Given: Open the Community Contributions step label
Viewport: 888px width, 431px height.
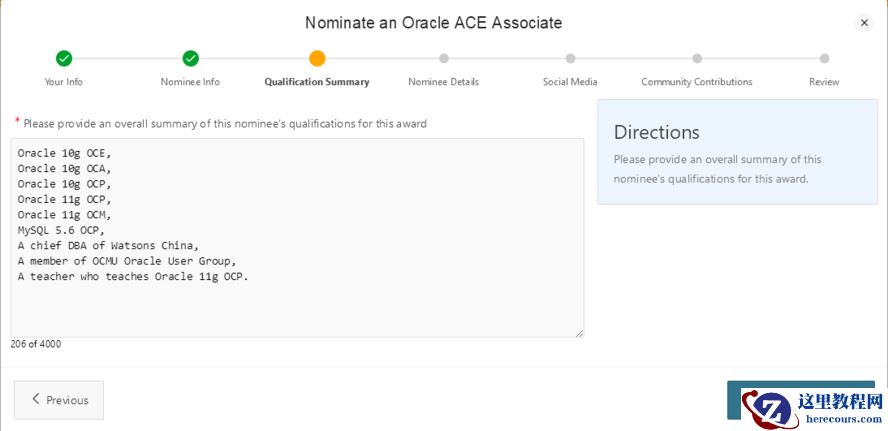Looking at the screenshot, I should click(697, 82).
